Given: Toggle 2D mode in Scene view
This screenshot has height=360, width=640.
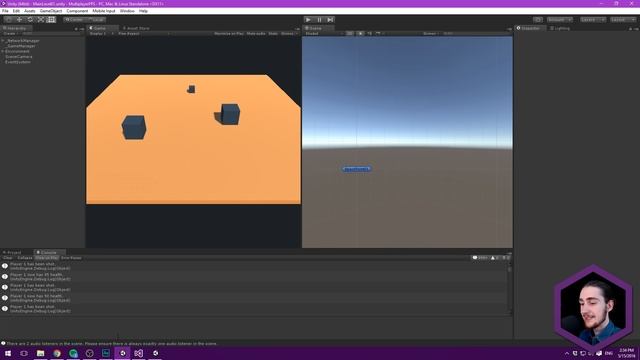Looking at the screenshot, I should pyautogui.click(x=350, y=33).
